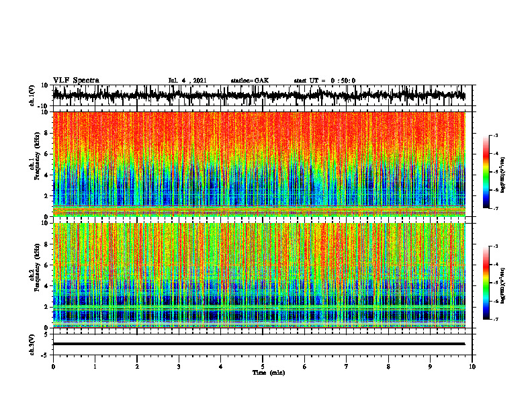Screen dimensions: 532x411
Task: Click the -5 tick on ch.3(V) axis
Action: (x=46, y=355)
